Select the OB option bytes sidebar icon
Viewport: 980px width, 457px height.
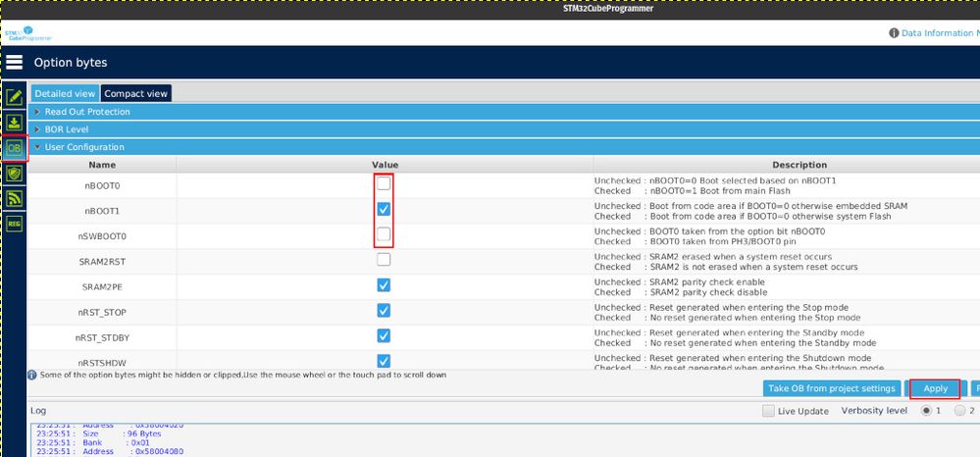[x=15, y=148]
